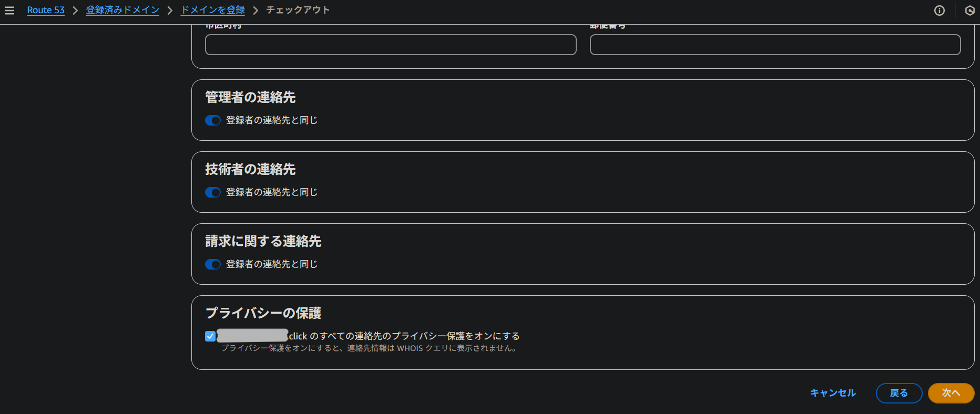Open 登録済みドメイン breadcrumb link
980x414 pixels.
click(122, 10)
